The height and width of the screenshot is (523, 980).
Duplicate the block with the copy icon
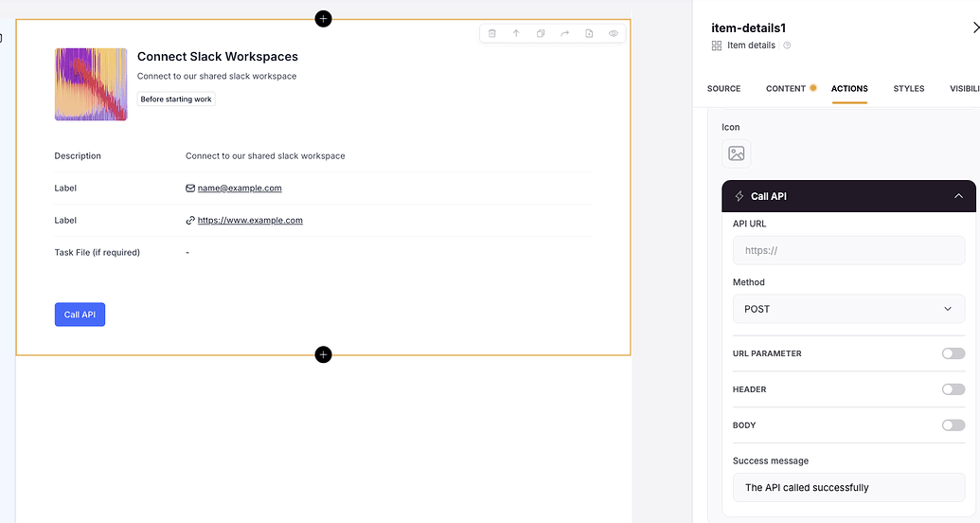(541, 34)
